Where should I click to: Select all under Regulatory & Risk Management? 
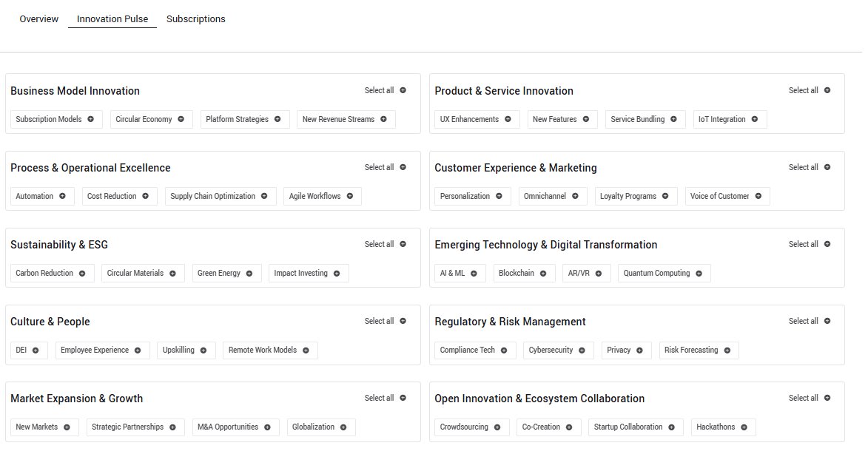(x=810, y=321)
